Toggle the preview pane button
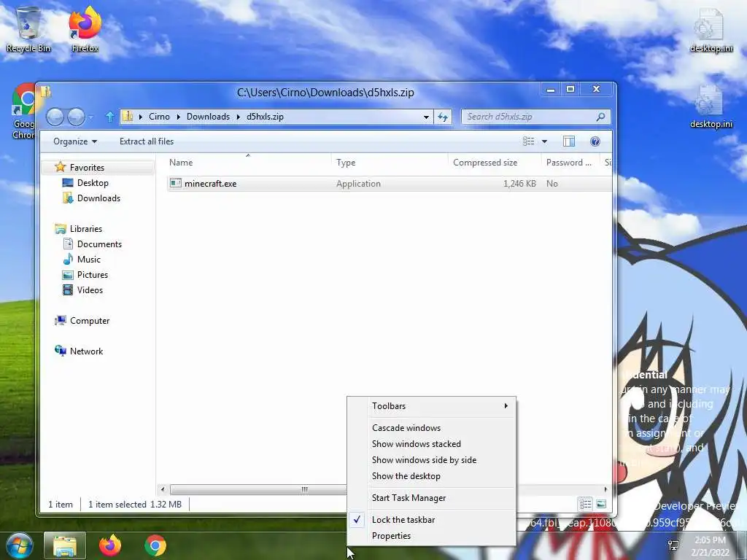This screenshot has width=747, height=560. [569, 141]
